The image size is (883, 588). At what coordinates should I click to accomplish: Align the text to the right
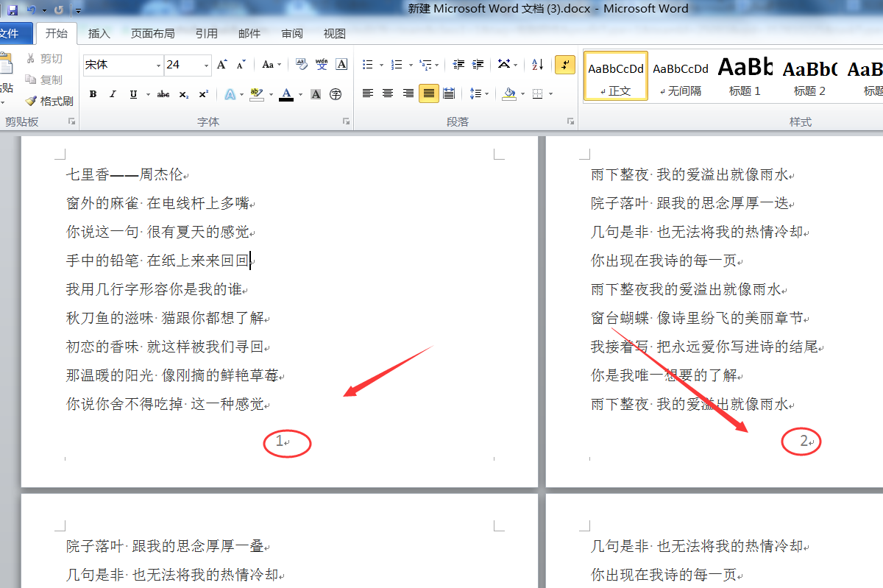408,93
